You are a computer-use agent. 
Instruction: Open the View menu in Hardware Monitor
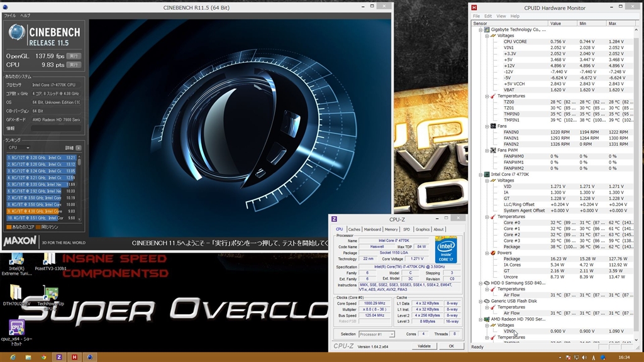pyautogui.click(x=501, y=16)
